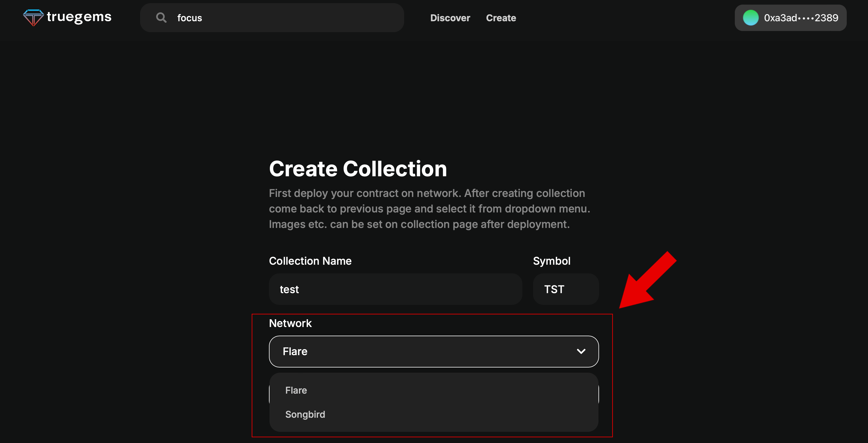Click the Collection Name label
The width and height of the screenshot is (868, 443).
point(310,261)
